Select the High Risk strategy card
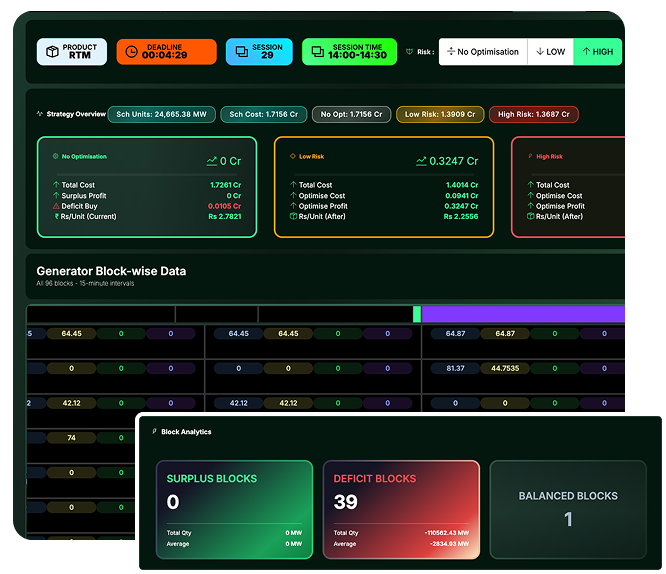The image size is (666, 574). (568, 187)
